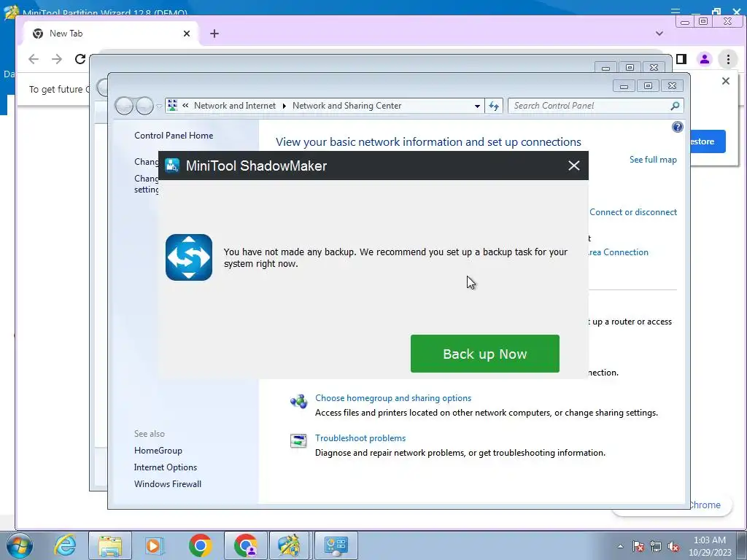Expand arrow after Network and Internet breadcrumb
This screenshot has width=747, height=560.
click(284, 106)
